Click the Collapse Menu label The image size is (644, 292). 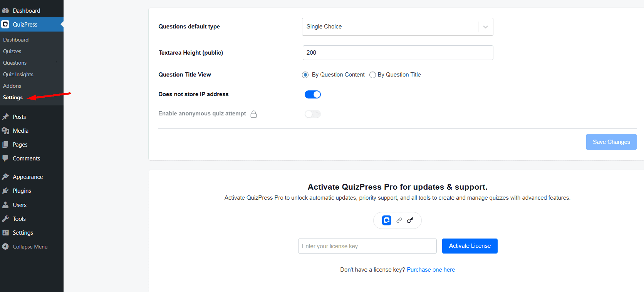pos(30,247)
